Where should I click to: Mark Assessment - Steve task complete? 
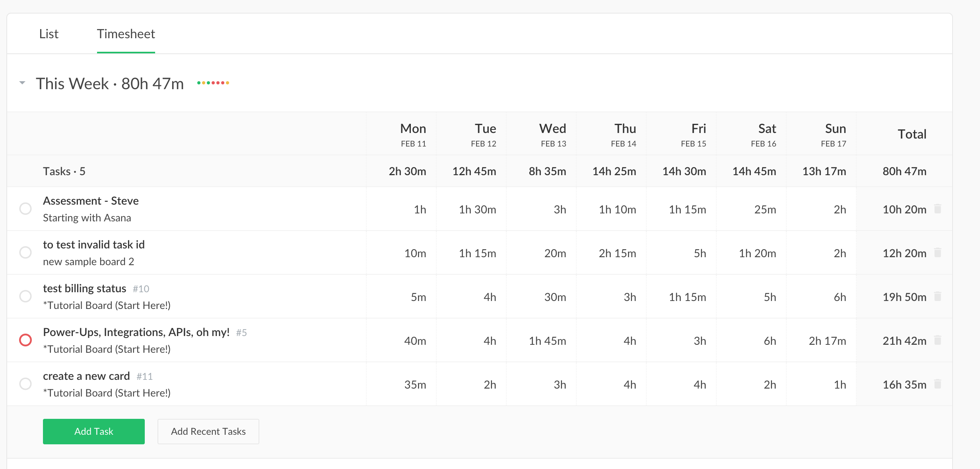click(25, 209)
